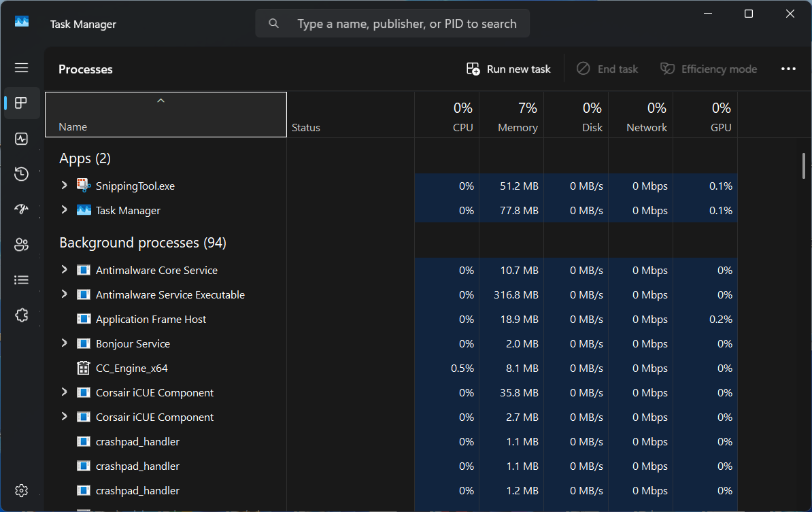
Task: Click the End task button
Action: click(607, 69)
